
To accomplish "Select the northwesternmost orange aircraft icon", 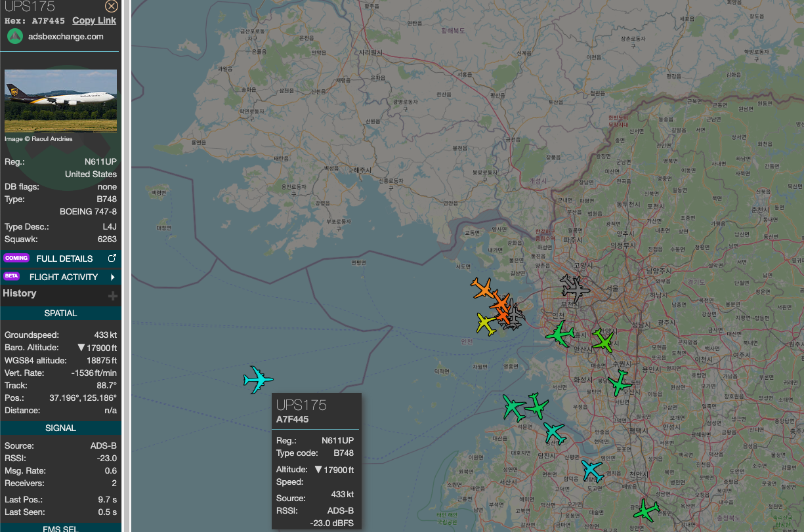I will click(483, 287).
